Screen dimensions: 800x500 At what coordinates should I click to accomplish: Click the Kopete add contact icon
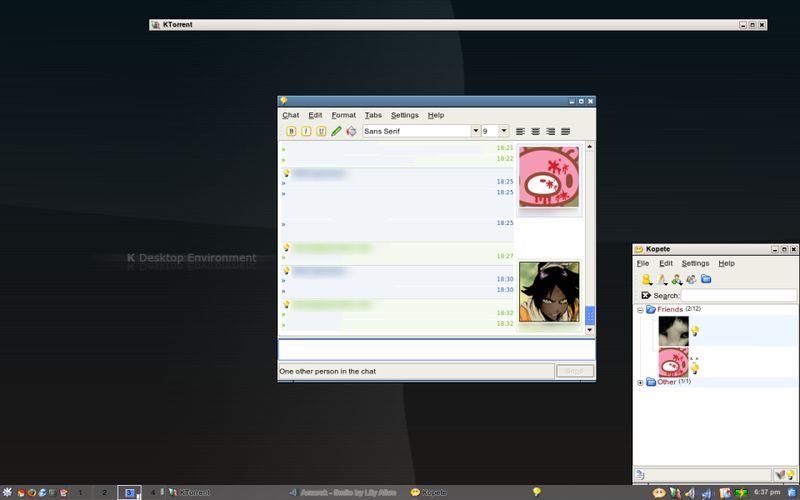coord(677,279)
